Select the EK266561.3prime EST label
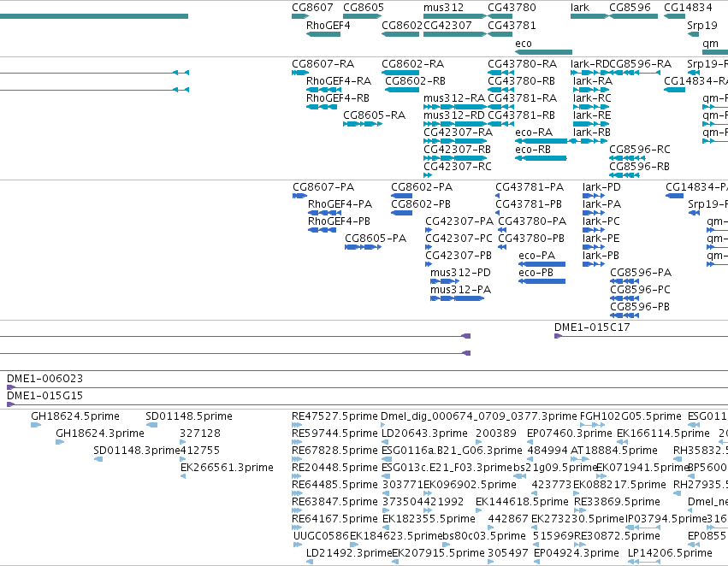This screenshot has height=566, width=728. [227, 468]
